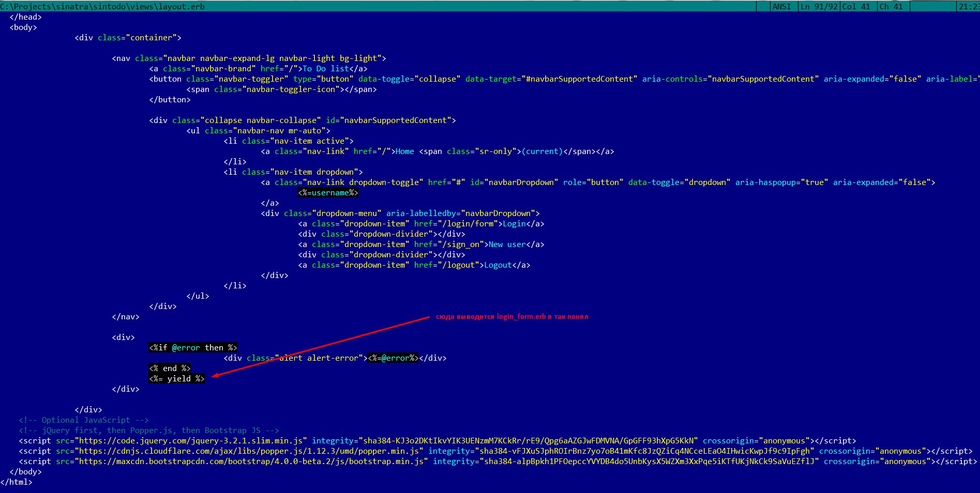The image size is (980, 493).
Task: Click the "nav-item dropdown" li class
Action: pos(314,172)
